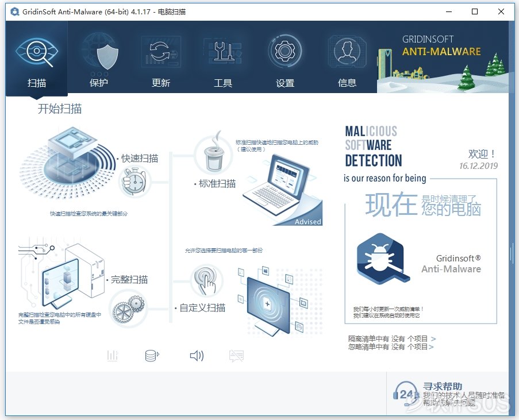Click the shield protection icon
519x420 pixels.
point(106,57)
